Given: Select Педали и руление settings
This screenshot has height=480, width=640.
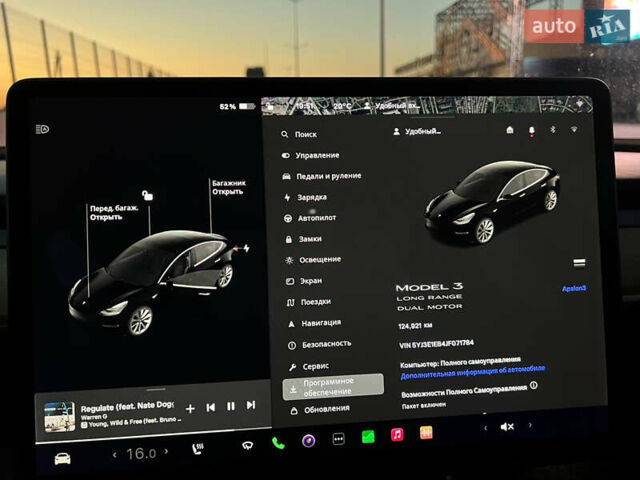Looking at the screenshot, I should pos(322,176).
